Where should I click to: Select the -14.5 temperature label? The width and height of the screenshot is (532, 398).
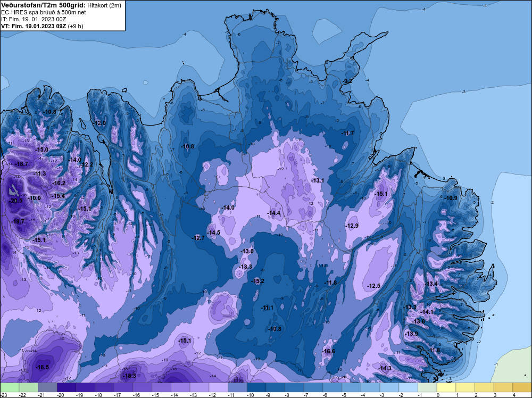pos(214,233)
